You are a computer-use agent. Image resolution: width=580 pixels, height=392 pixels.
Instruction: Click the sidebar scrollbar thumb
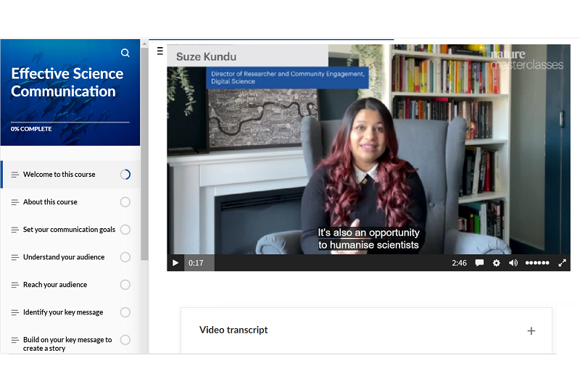click(144, 154)
